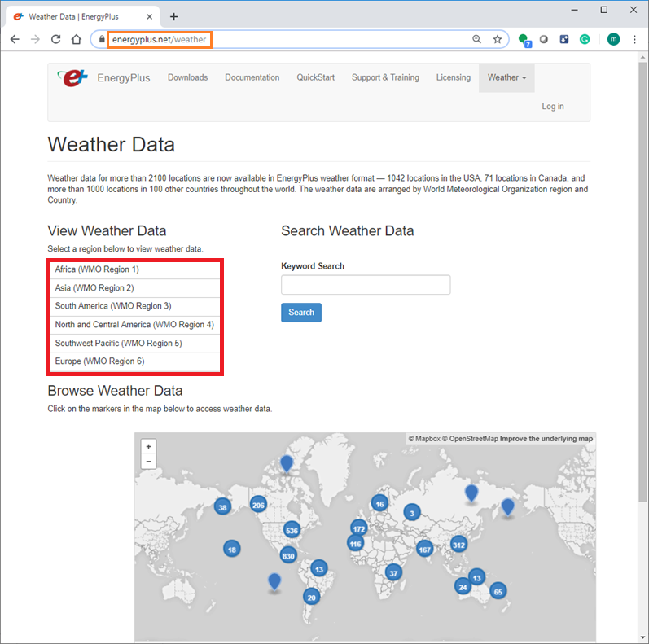The height and width of the screenshot is (644, 649).
Task: Expand the Weather dropdown menu
Action: click(x=506, y=77)
